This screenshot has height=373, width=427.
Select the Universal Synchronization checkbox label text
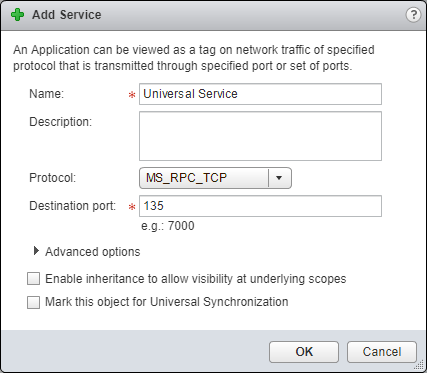[167, 302]
